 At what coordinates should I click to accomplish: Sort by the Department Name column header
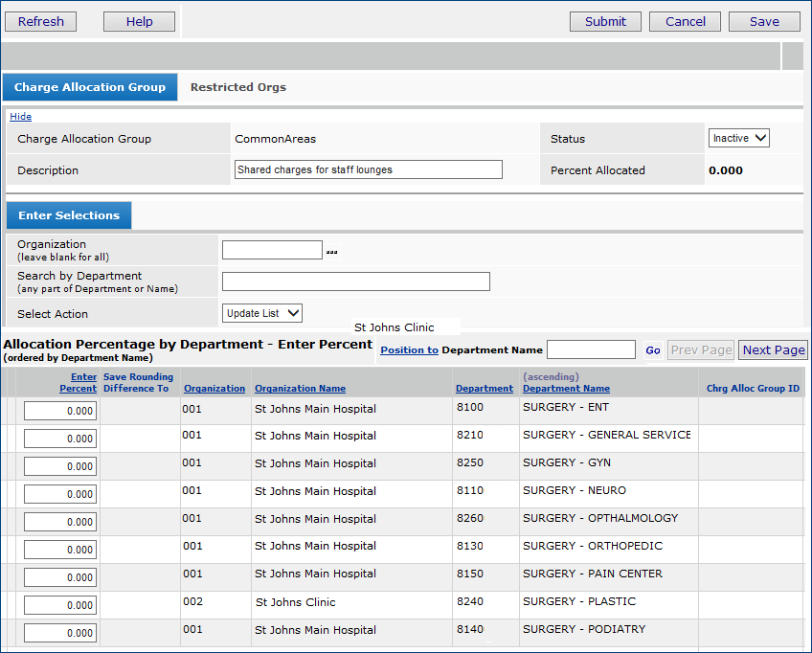(566, 389)
